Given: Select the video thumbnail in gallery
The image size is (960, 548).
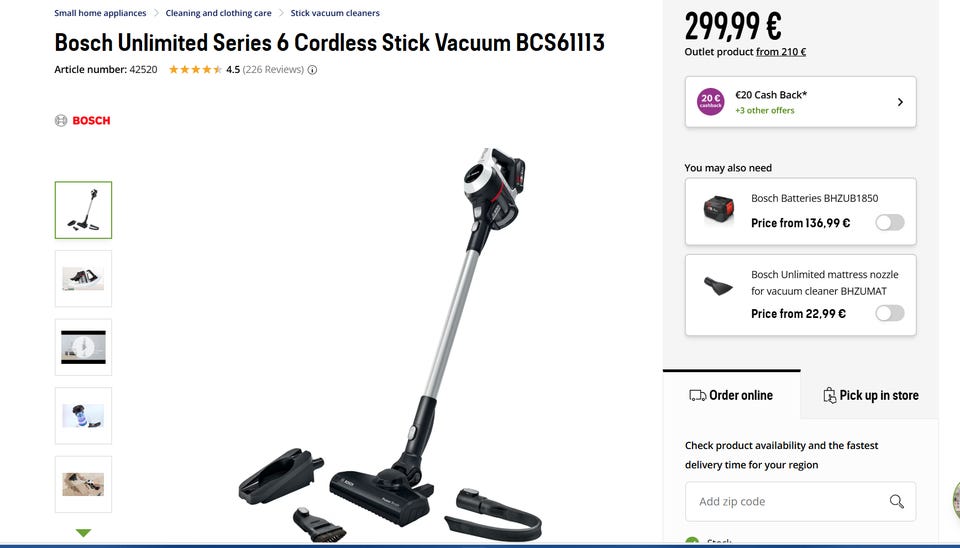Looking at the screenshot, I should coord(83,347).
